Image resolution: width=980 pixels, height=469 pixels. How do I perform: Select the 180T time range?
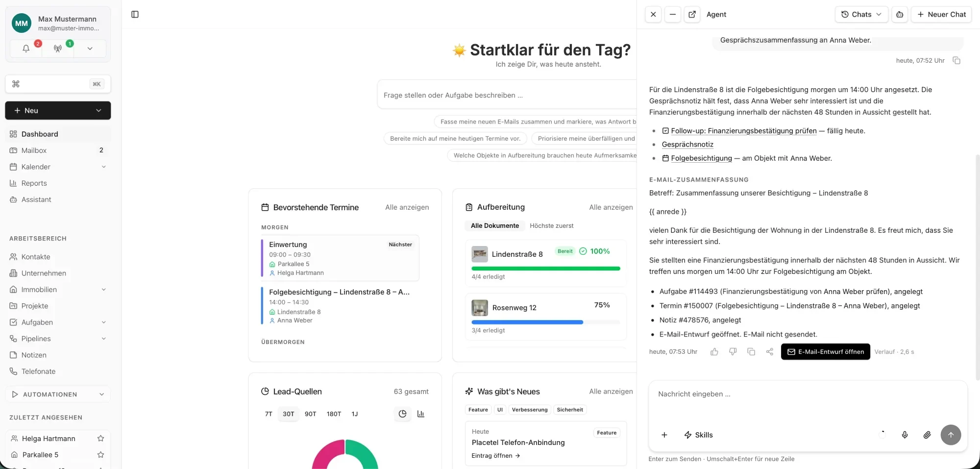[x=334, y=414]
